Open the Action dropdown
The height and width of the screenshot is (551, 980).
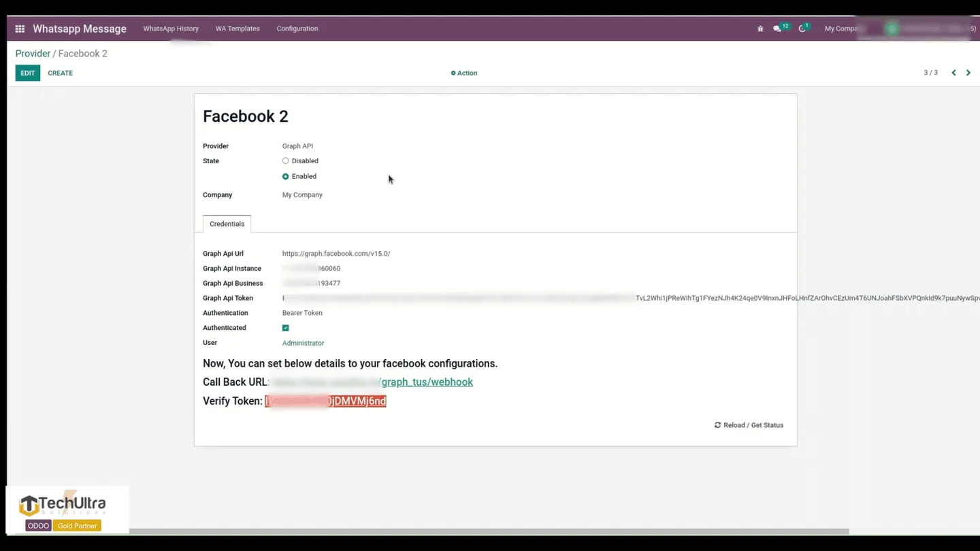(464, 73)
